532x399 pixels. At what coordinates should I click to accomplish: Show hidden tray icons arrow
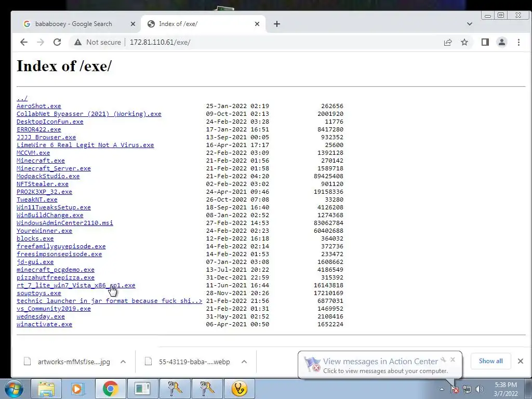442,389
